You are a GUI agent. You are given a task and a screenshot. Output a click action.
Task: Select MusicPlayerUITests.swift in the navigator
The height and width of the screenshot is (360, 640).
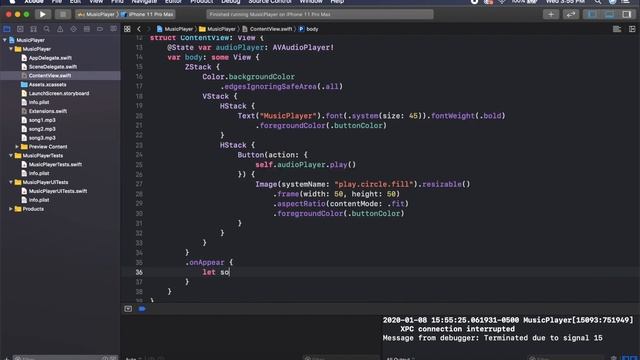pyautogui.click(x=58, y=191)
